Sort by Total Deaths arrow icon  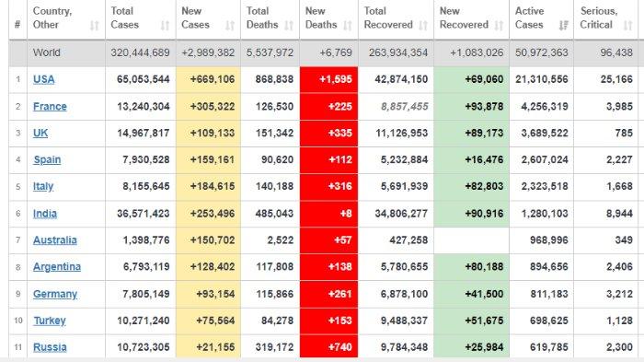(289, 26)
